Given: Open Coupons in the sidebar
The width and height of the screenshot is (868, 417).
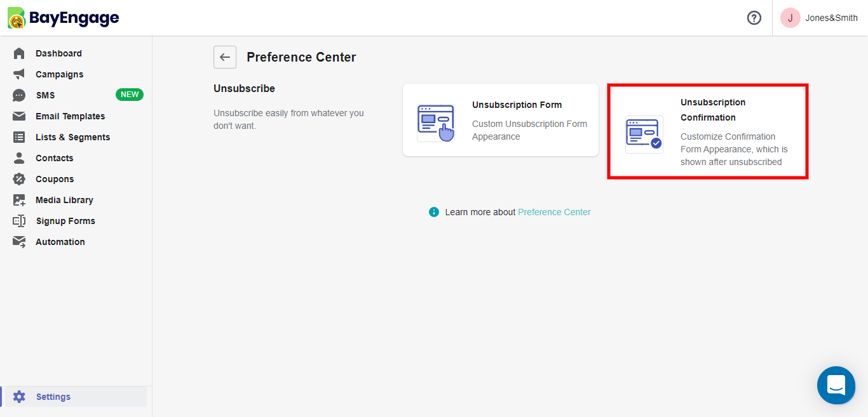Looking at the screenshot, I should 55,179.
